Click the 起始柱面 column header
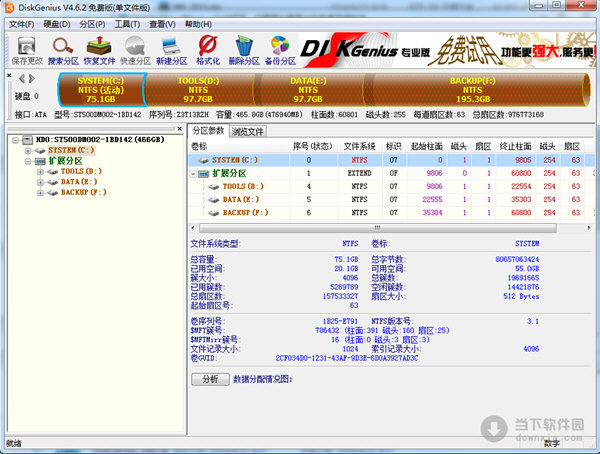The height and width of the screenshot is (454, 600). 427,146
